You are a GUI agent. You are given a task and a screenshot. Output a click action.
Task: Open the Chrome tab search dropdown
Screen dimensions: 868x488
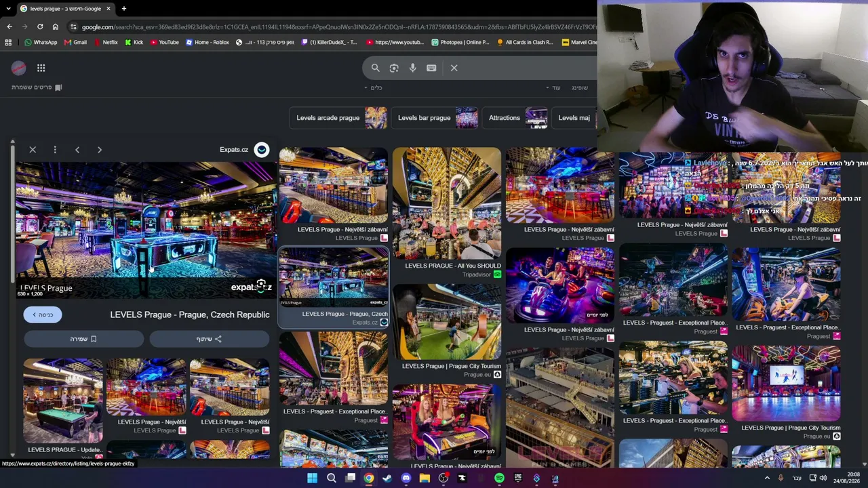(x=8, y=9)
